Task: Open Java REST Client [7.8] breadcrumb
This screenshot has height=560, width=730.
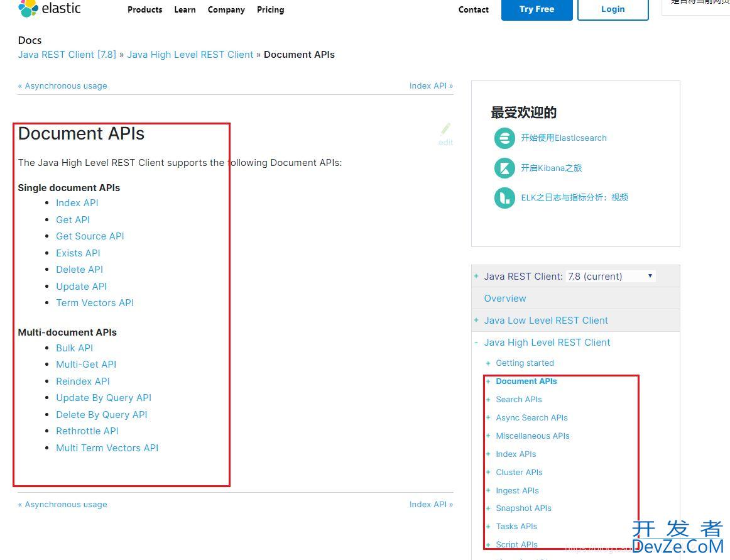Action: tap(67, 55)
